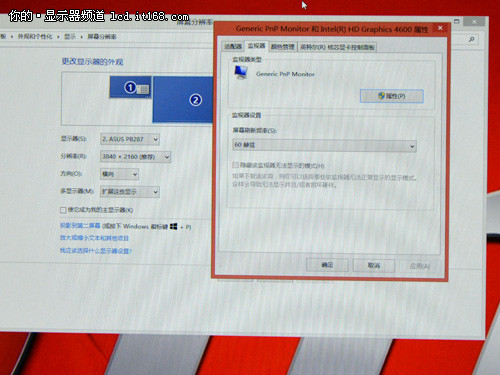Switch to the Intel HD Graphics control panel tab
Image resolution: width=500 pixels, height=375 pixels.
pos(337,47)
